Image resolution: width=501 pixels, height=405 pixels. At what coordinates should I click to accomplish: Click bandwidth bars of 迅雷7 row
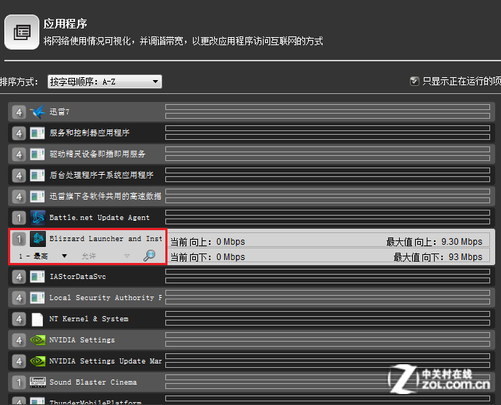(x=327, y=112)
